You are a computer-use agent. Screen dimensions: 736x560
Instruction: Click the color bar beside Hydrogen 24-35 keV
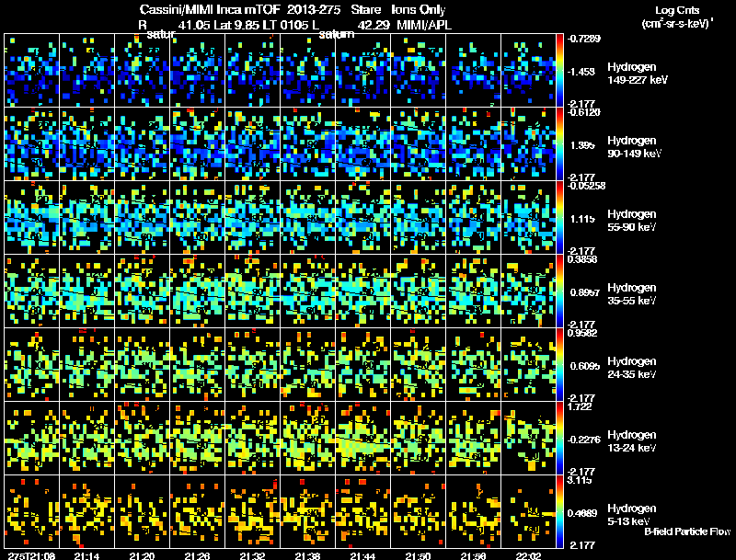559,365
